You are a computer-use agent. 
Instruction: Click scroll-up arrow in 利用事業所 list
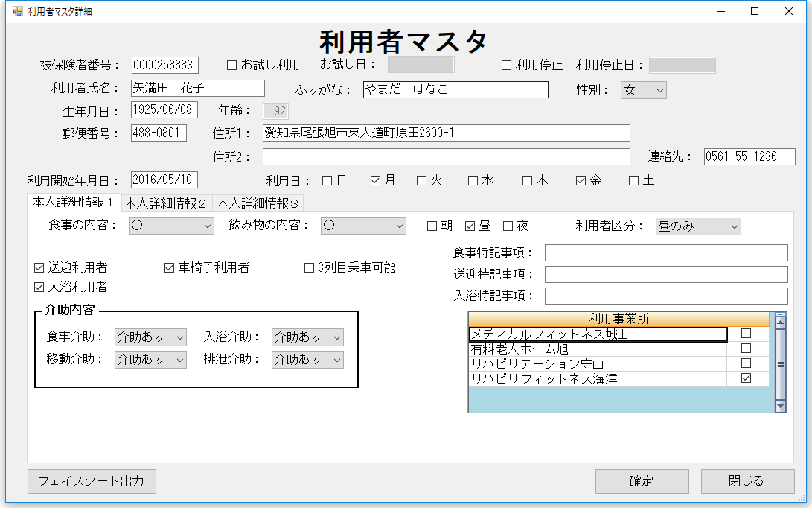[x=780, y=322]
